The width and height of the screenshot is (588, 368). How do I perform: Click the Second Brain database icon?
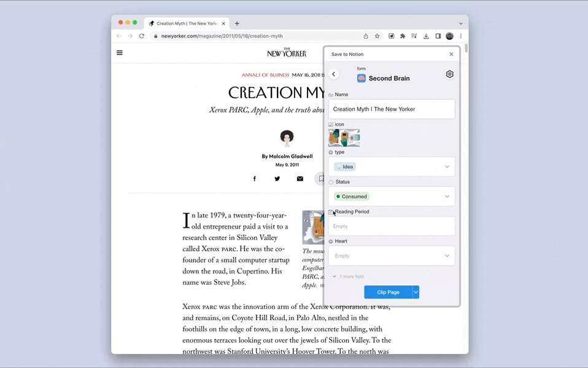pos(361,79)
